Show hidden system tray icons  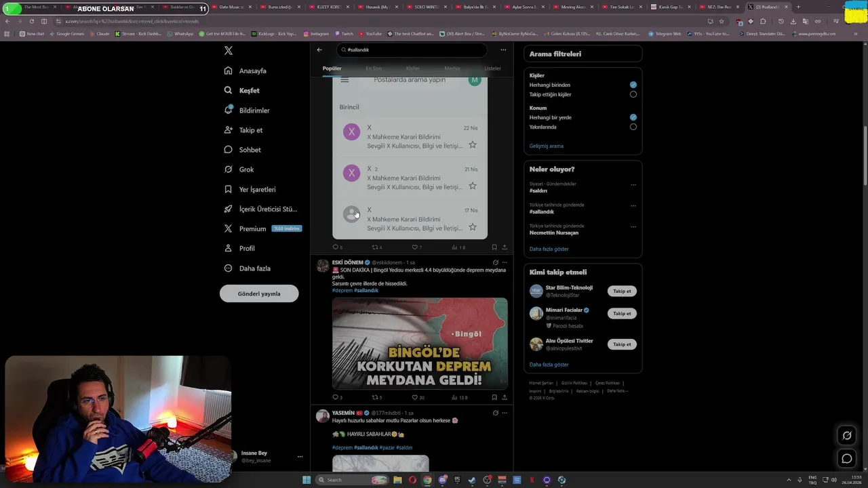click(x=789, y=480)
